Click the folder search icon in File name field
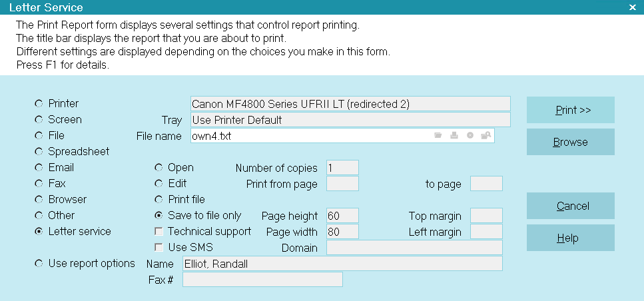 486,135
